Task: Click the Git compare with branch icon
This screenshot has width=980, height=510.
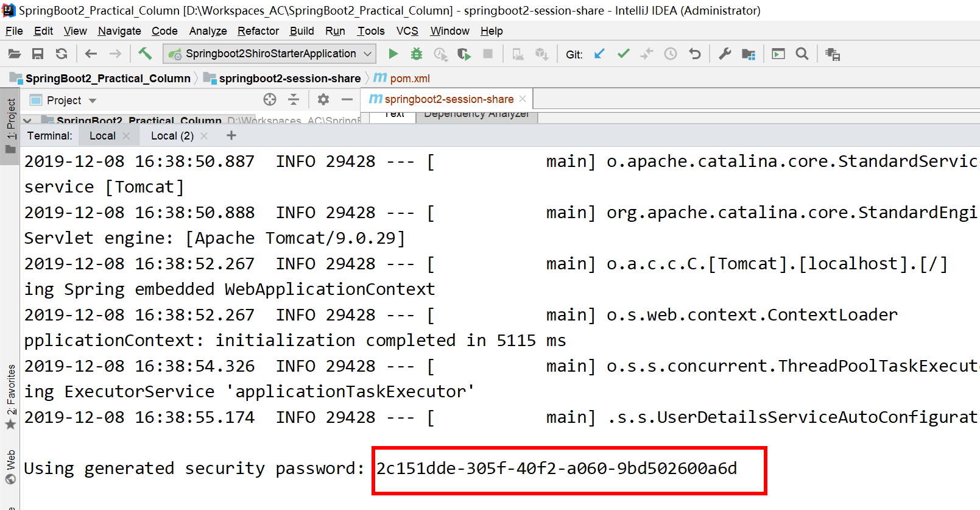Action: click(647, 54)
